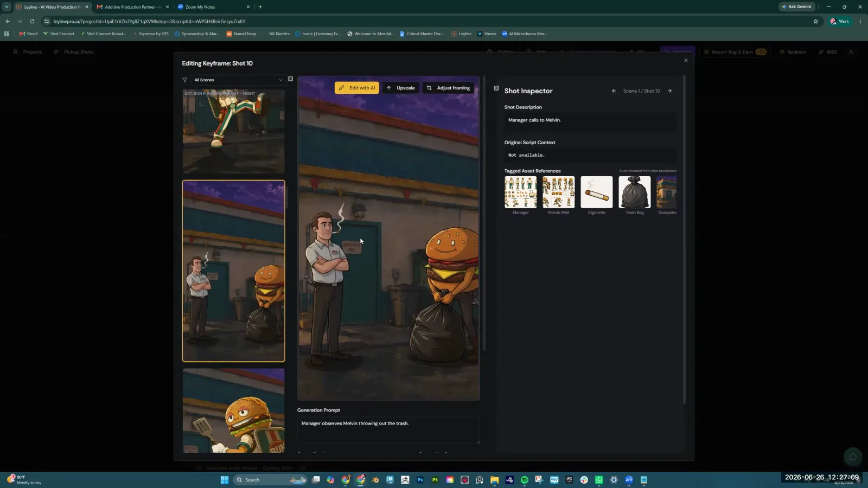Select the running character shot thumbnail
Screen dimensions: 868x488
pyautogui.click(x=233, y=131)
